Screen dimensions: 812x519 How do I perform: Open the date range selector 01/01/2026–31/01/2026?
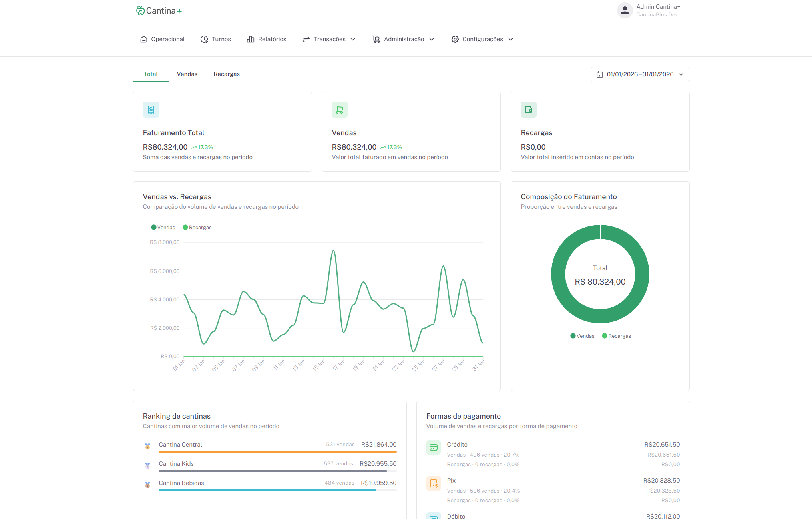pyautogui.click(x=640, y=74)
